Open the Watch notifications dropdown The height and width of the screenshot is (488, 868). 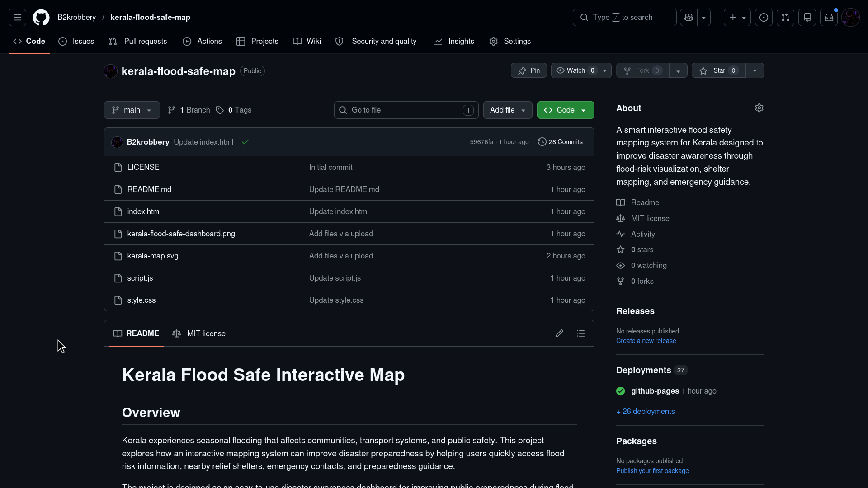(x=581, y=70)
